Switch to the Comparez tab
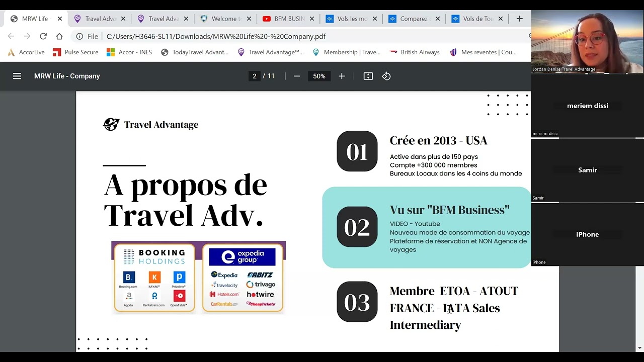644x362 pixels. pyautogui.click(x=414, y=19)
